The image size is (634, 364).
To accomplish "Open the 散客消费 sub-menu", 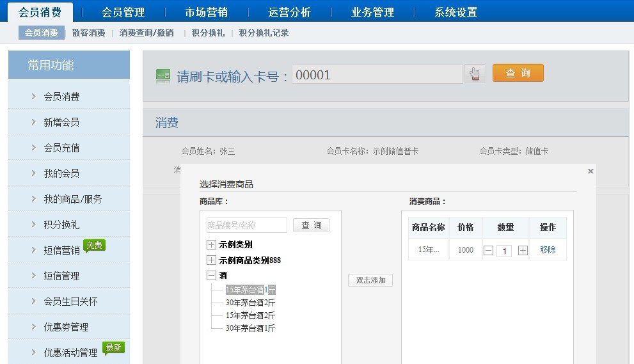I will point(88,33).
